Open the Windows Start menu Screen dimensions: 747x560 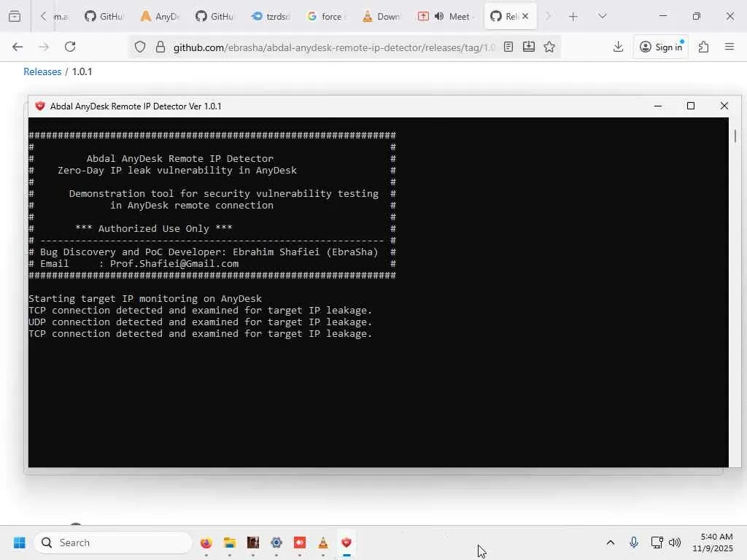click(x=20, y=542)
